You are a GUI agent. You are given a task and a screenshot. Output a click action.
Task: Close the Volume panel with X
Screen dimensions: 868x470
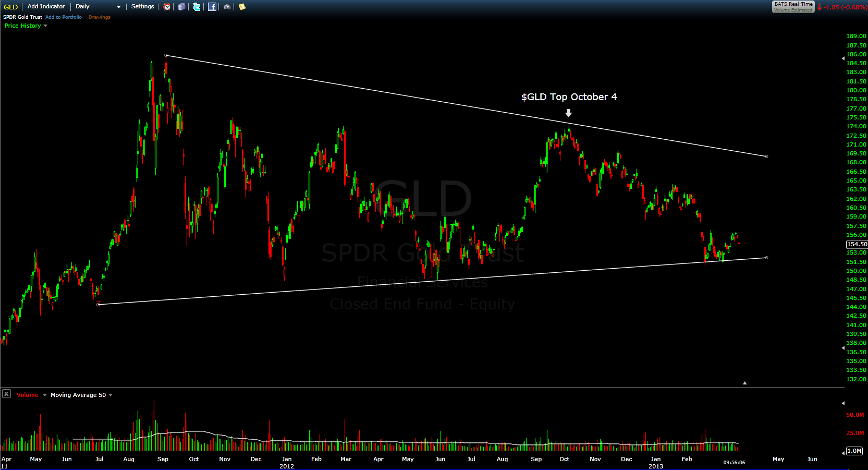tap(6, 394)
